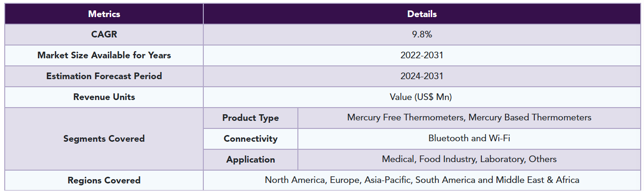Click the 2022-2031 years value

pyautogui.click(x=422, y=55)
